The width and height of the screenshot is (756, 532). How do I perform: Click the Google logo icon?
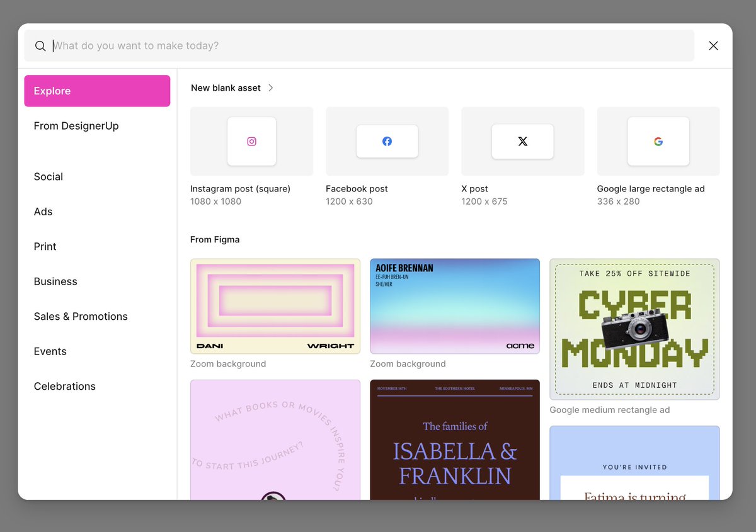(x=658, y=142)
